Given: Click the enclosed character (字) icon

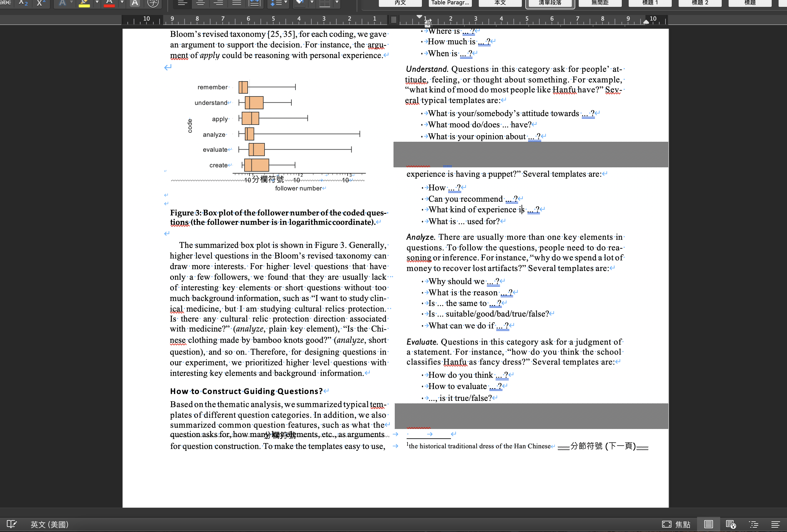Looking at the screenshot, I should click(153, 3).
